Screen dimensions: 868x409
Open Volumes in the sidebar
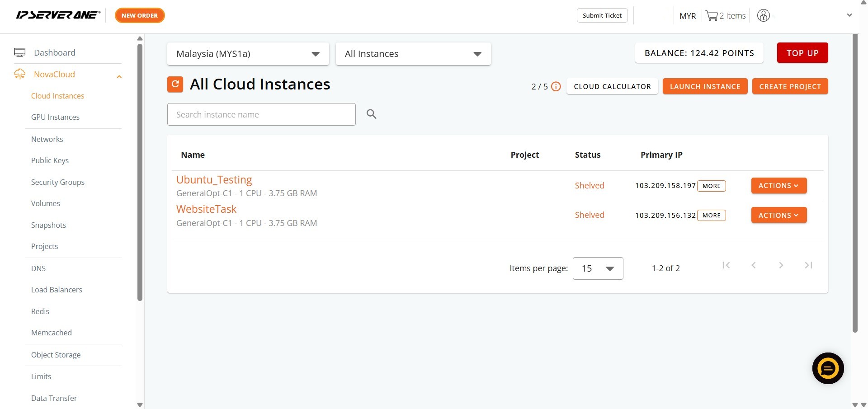point(46,203)
